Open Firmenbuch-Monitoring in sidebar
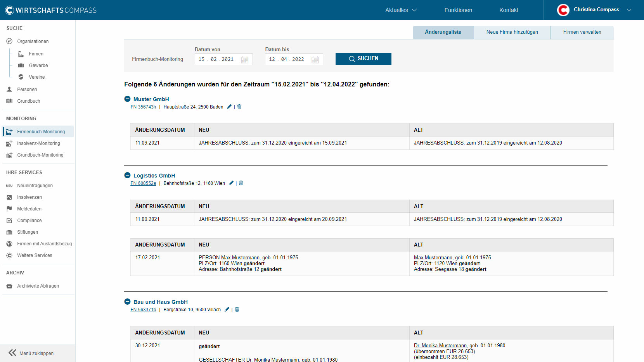This screenshot has height=362, width=644. tap(38, 132)
